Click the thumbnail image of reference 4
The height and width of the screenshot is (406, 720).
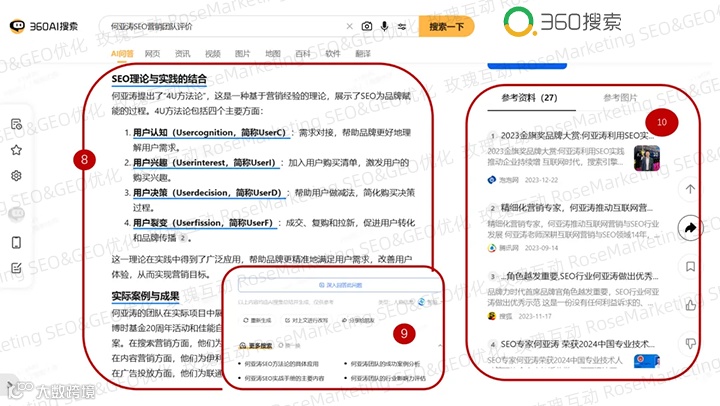pos(647,361)
